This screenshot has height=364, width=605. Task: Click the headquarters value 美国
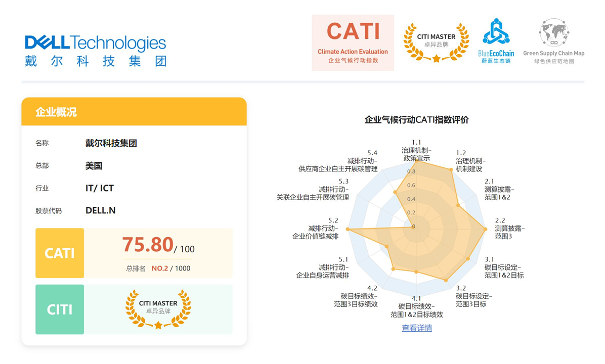94,166
